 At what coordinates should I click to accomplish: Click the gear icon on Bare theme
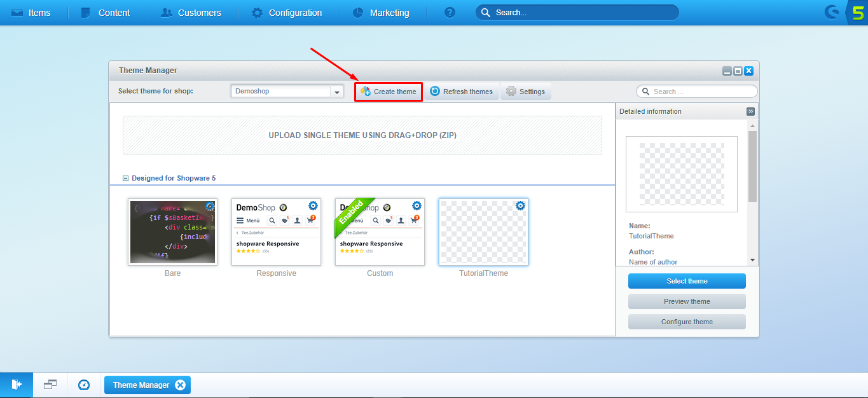tap(210, 206)
